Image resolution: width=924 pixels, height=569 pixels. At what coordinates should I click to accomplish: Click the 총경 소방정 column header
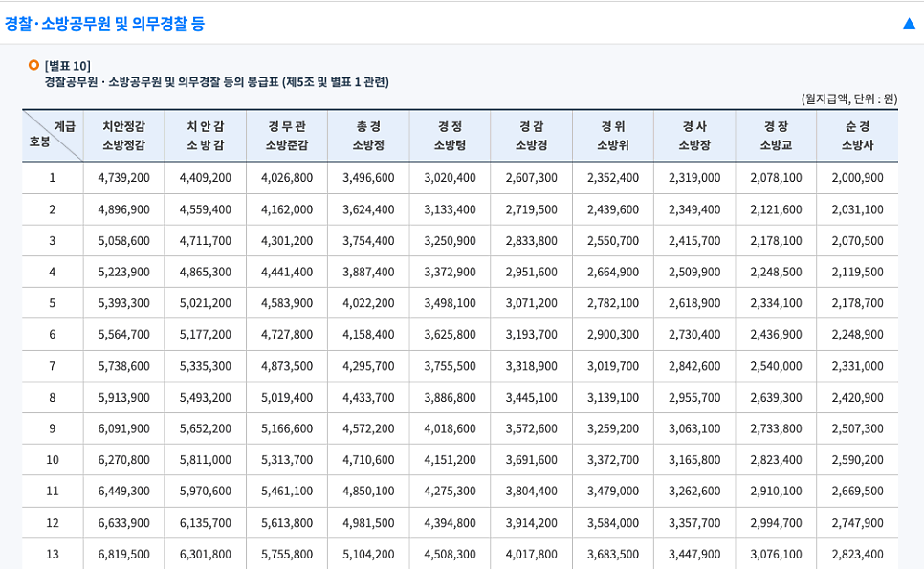pos(368,136)
